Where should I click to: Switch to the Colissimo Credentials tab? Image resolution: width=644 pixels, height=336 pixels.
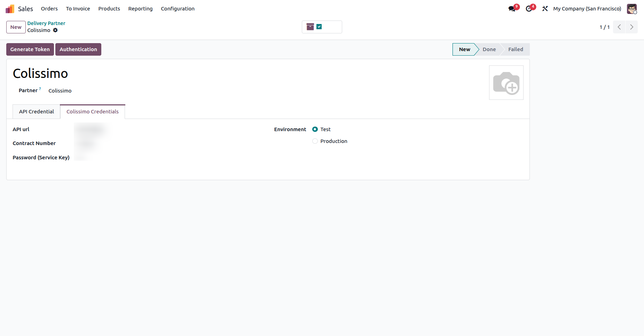coord(93,112)
